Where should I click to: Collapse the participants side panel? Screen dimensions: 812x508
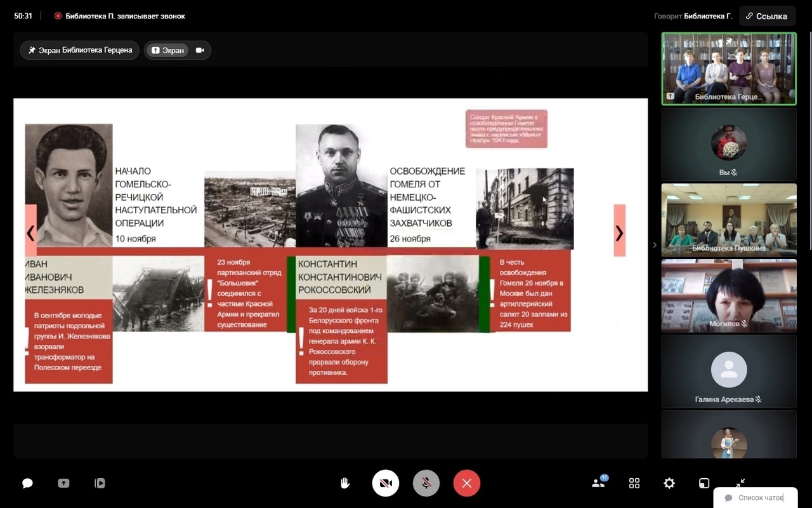click(655, 245)
